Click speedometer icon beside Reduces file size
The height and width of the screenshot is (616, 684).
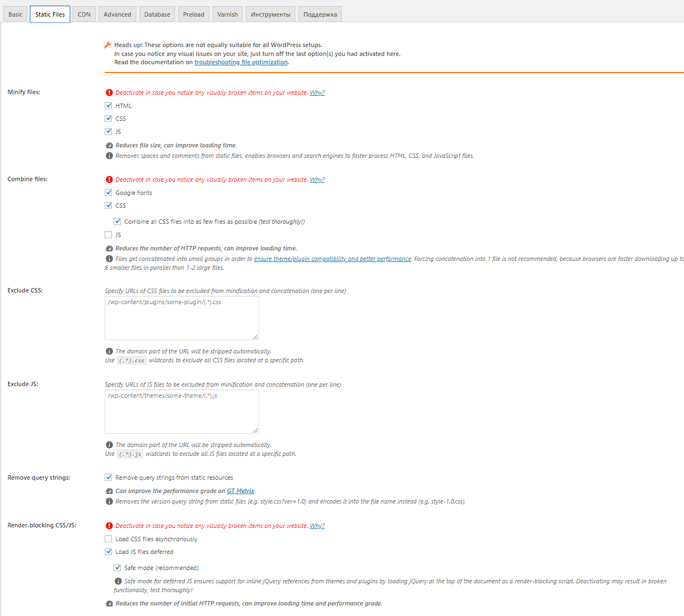pyautogui.click(x=109, y=145)
